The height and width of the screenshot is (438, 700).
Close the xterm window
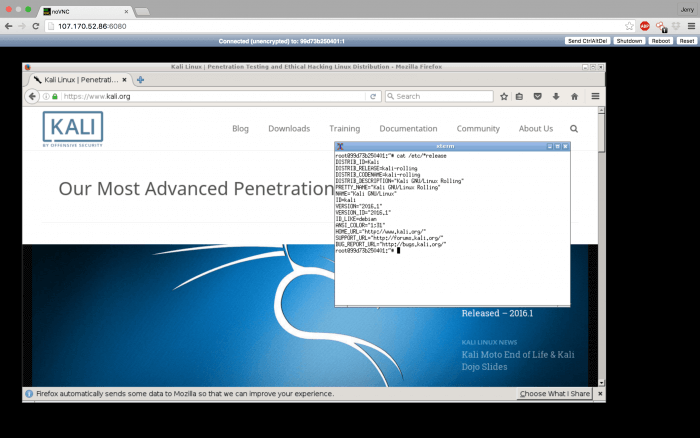(x=565, y=146)
